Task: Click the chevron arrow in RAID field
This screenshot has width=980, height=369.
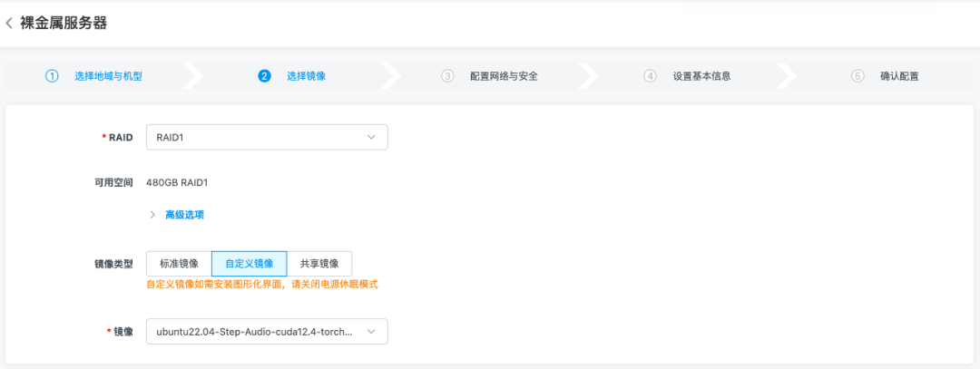Action: tap(371, 137)
